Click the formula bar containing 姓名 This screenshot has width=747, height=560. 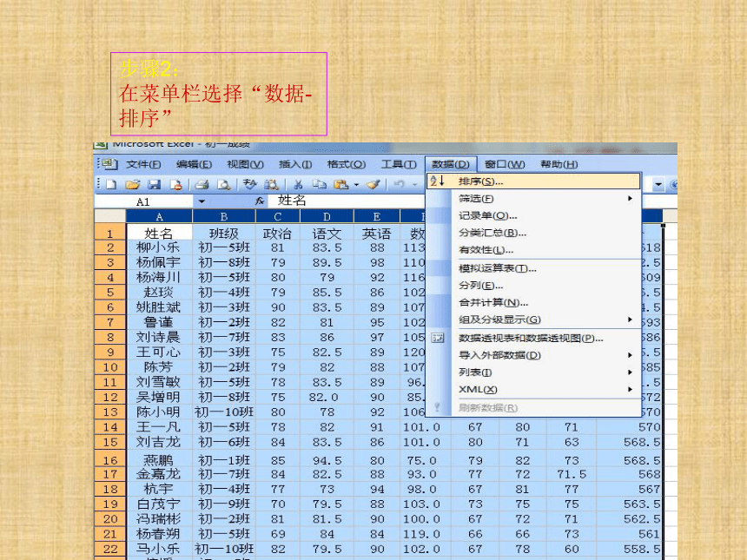[346, 201]
